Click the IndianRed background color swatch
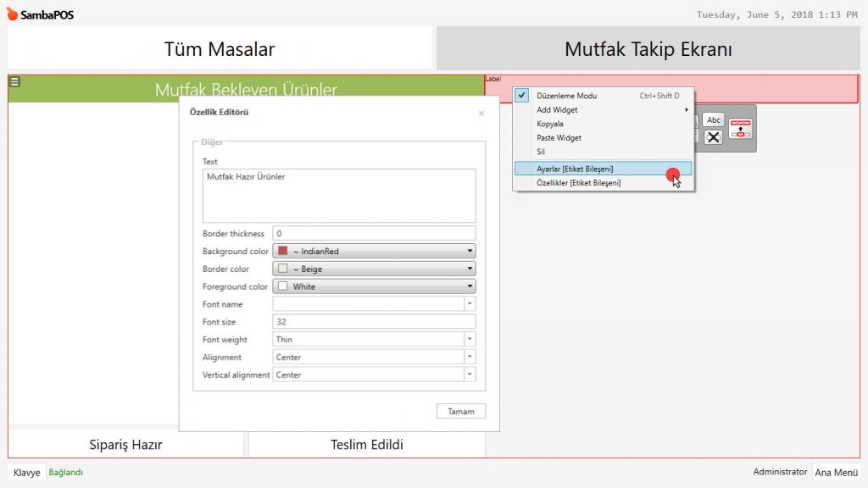868x488 pixels. [x=283, y=252]
